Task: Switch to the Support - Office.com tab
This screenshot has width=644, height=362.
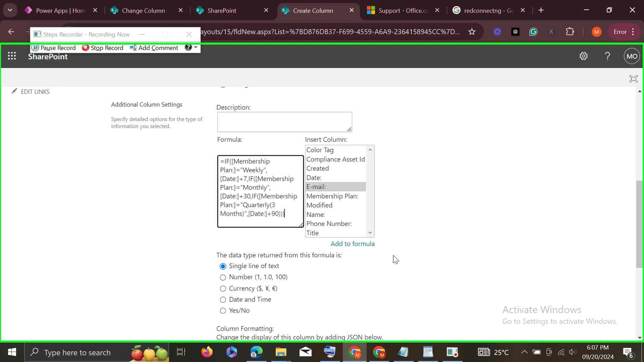Action: pyautogui.click(x=403, y=10)
